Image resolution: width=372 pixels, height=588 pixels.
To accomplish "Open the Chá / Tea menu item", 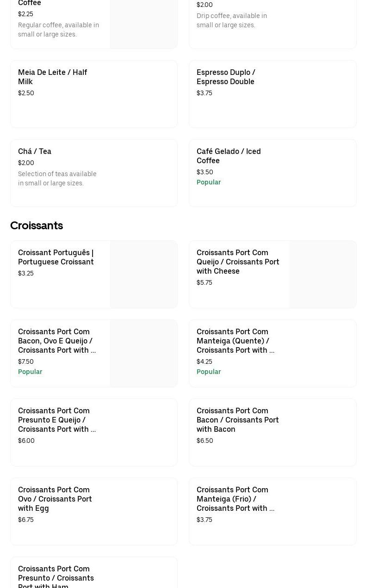I will click(35, 151).
